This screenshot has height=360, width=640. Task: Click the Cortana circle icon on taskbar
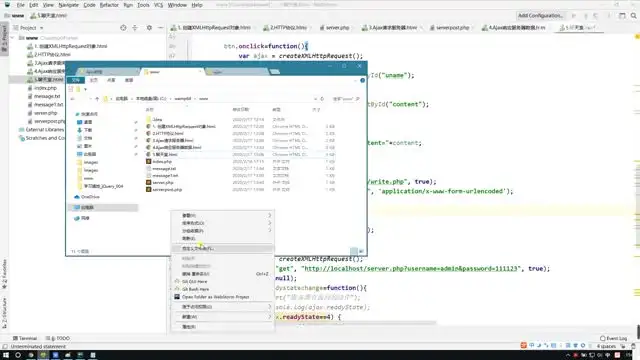(18, 355)
